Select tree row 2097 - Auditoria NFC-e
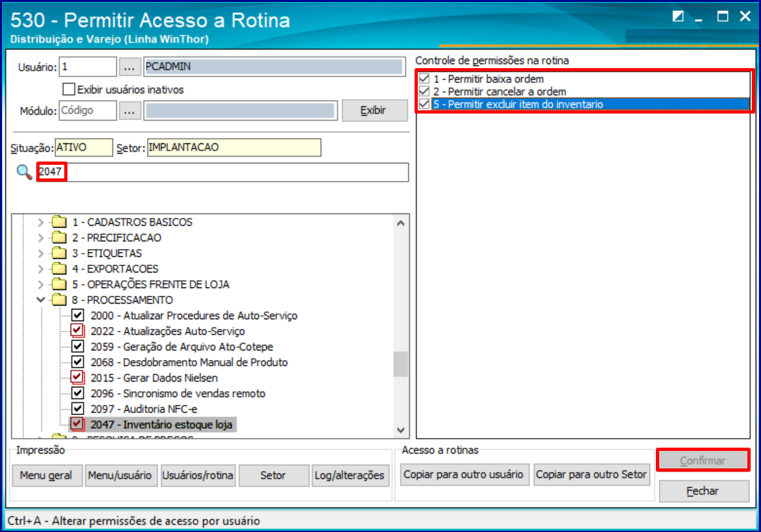Viewport: 761px width, 532px height. pos(143,409)
